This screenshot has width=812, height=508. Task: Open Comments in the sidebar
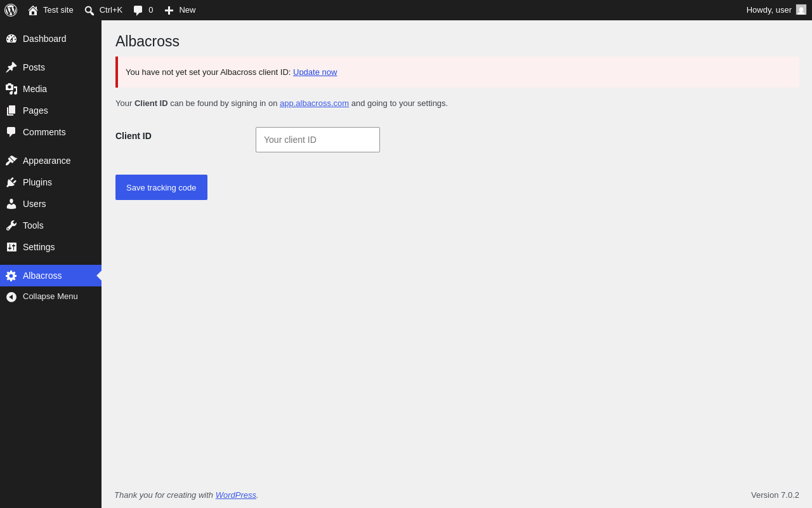[51, 132]
